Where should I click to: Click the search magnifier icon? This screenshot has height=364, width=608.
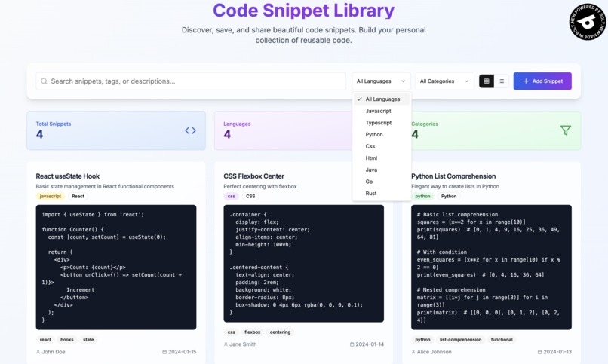click(x=44, y=81)
